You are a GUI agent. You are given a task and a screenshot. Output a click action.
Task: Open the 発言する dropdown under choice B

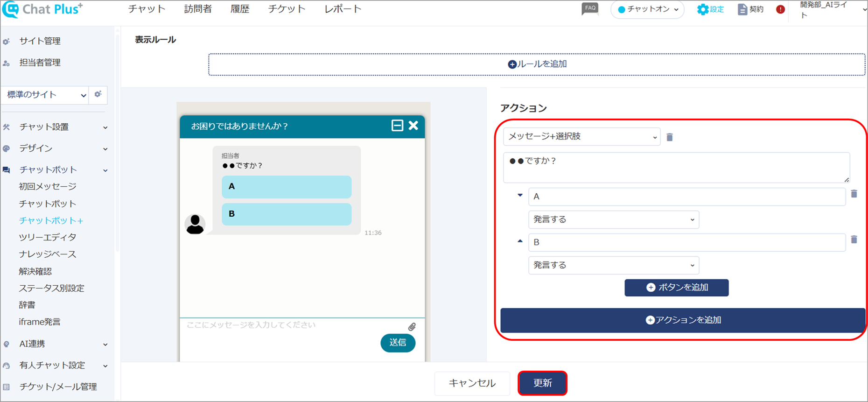tap(614, 265)
